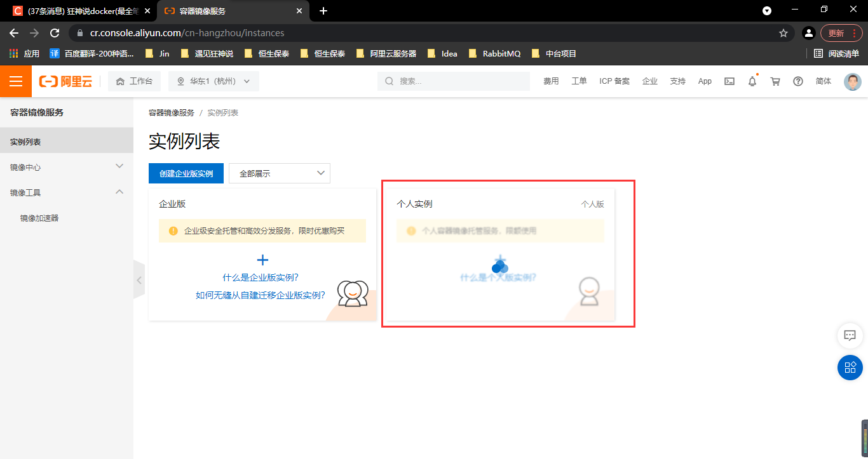Open the RabbitMQ bookmark folder
This screenshot has width=868, height=459.
pos(494,53)
